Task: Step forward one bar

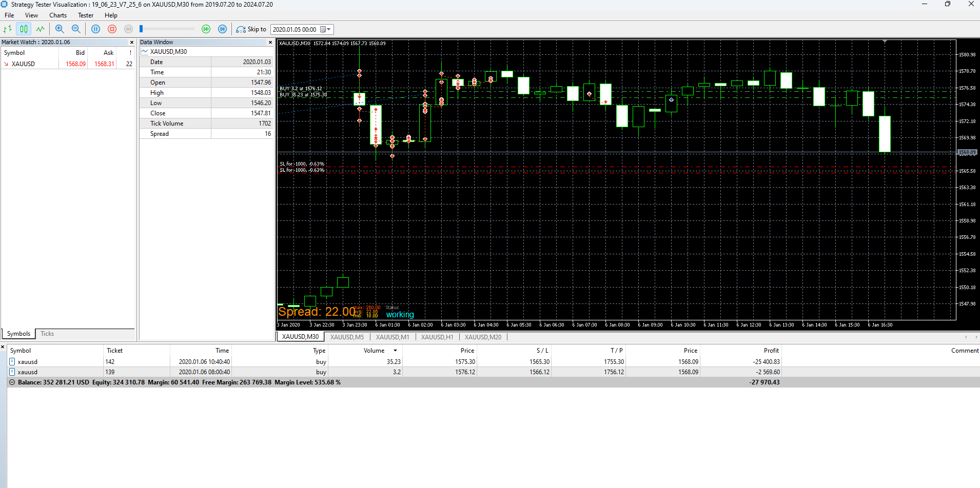Action: [222, 29]
